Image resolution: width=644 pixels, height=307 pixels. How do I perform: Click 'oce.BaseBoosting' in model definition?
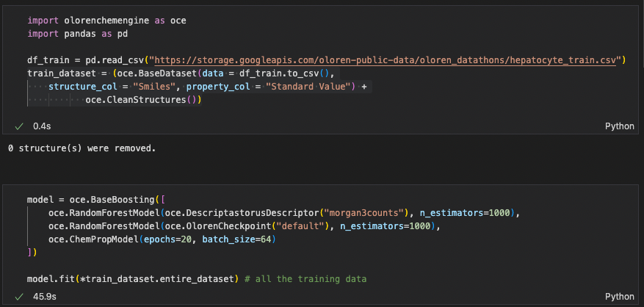pos(112,200)
